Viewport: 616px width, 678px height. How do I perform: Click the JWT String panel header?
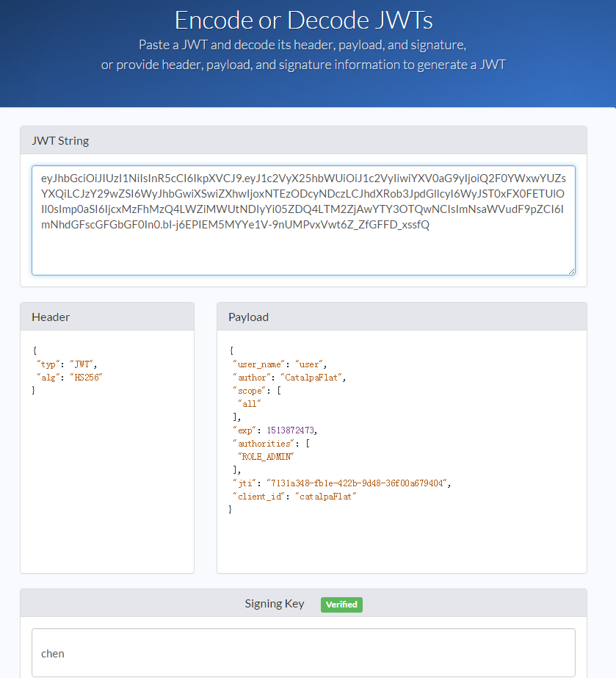[60, 140]
